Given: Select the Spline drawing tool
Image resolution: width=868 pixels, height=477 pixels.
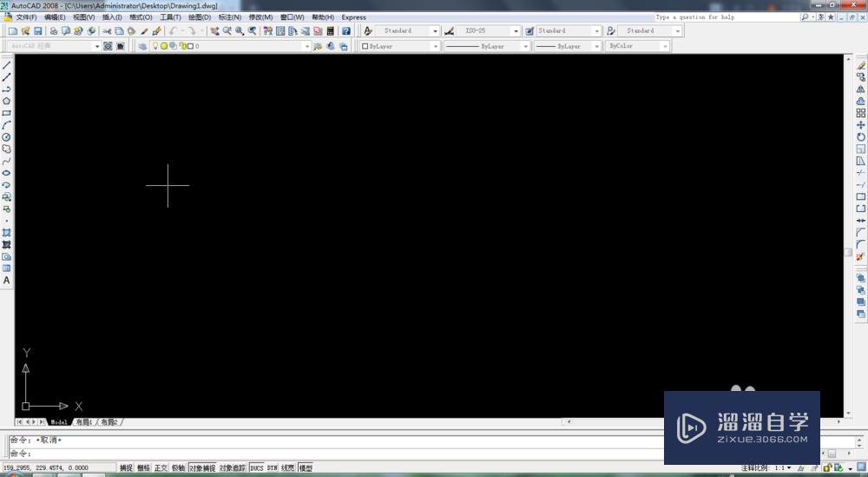Looking at the screenshot, I should (7, 162).
